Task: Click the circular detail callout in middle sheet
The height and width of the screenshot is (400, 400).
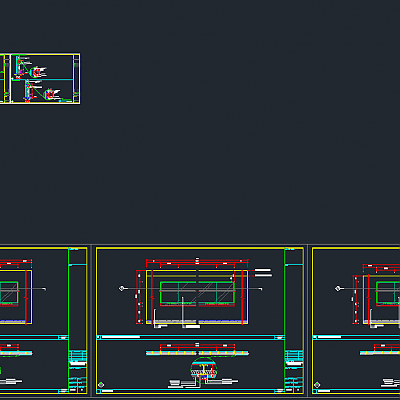Action: (204, 370)
